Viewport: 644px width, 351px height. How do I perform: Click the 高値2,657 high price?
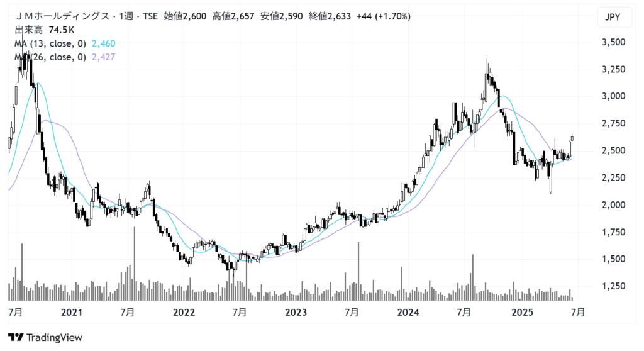tap(233, 16)
